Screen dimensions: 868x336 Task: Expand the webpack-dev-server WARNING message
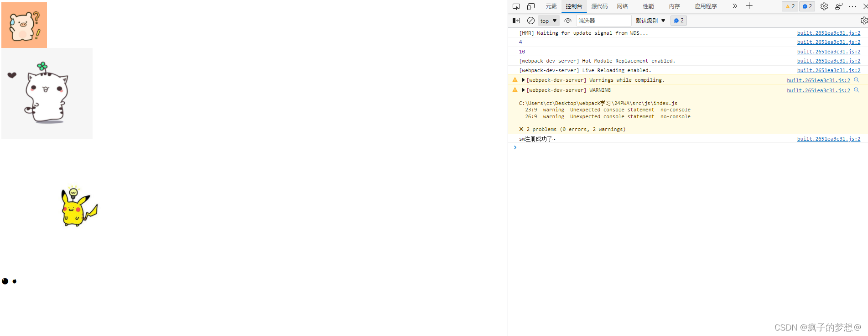point(523,90)
